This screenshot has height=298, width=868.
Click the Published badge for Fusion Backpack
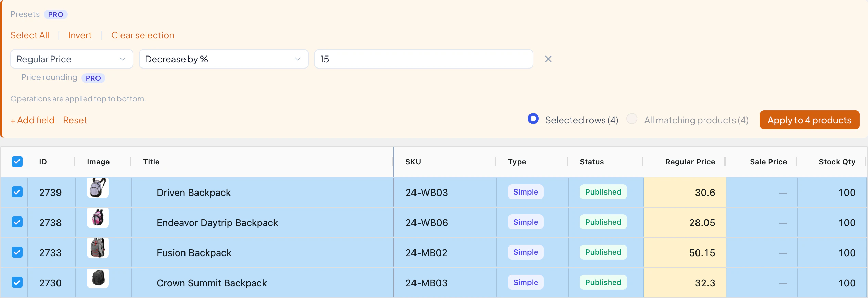point(603,252)
